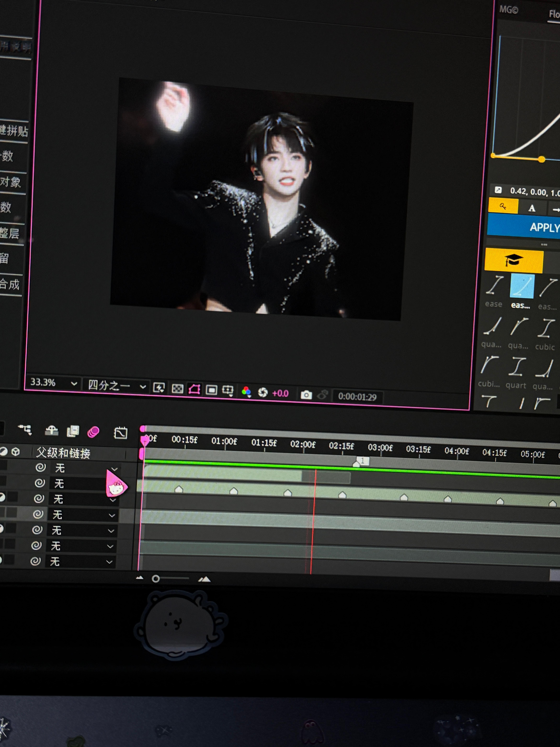Viewport: 560px width, 747px height.
Task: Open the Graph Editor icon
Action: coord(121,433)
